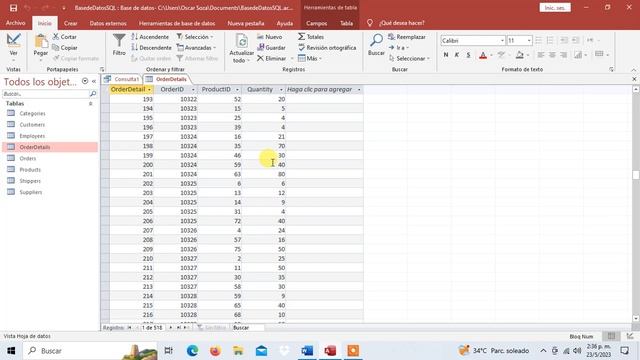Image resolution: width=640 pixels, height=360 pixels.
Task: Create a record with Nuevo
Action: [269, 37]
